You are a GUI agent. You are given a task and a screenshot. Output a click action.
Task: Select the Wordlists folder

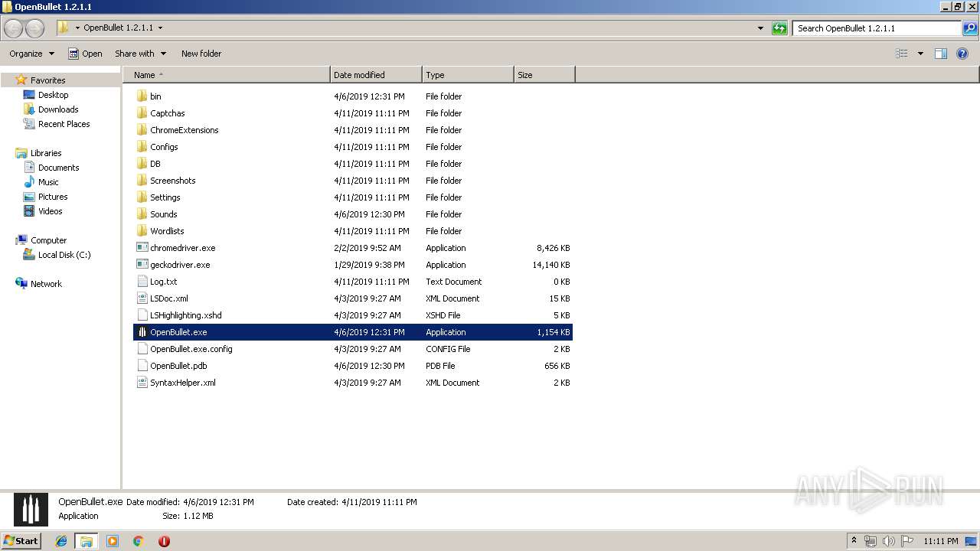167,231
